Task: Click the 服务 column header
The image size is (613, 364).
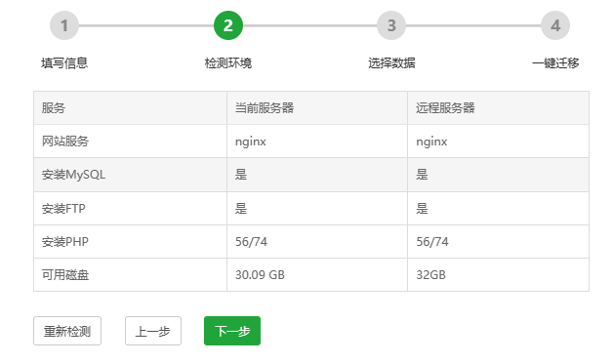Action: (130, 108)
